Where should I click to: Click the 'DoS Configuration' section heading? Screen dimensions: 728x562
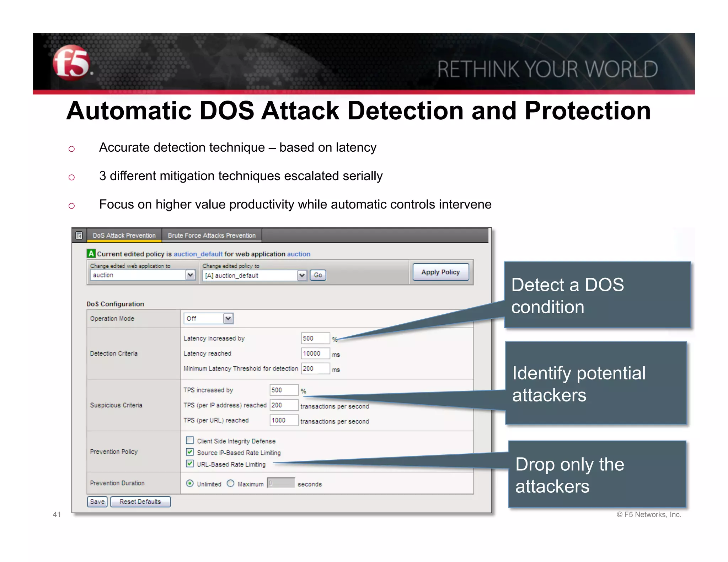115,304
